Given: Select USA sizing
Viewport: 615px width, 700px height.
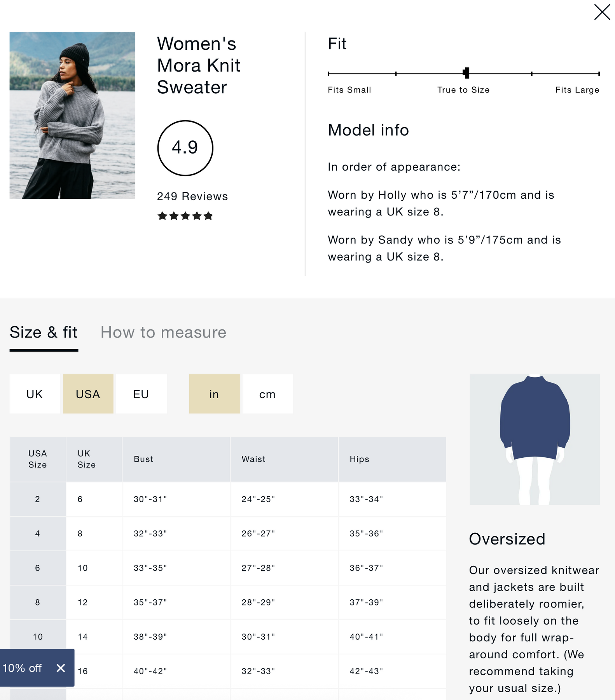Looking at the screenshot, I should (88, 394).
